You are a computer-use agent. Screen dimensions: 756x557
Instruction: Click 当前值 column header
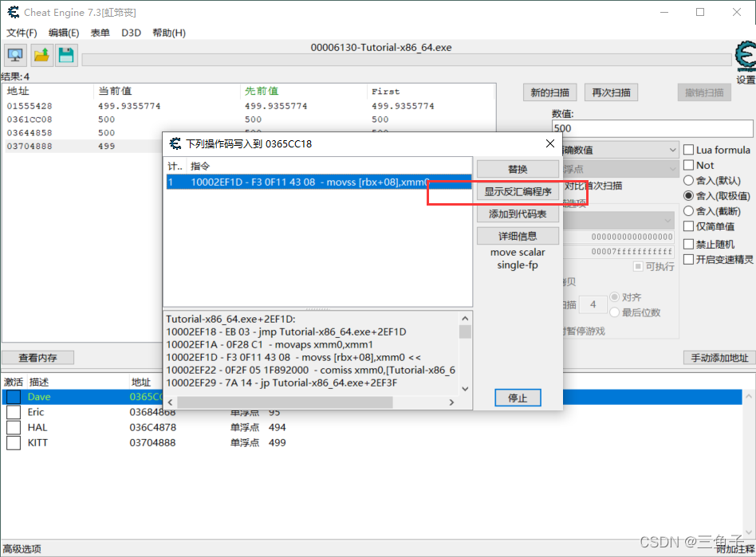pos(167,91)
